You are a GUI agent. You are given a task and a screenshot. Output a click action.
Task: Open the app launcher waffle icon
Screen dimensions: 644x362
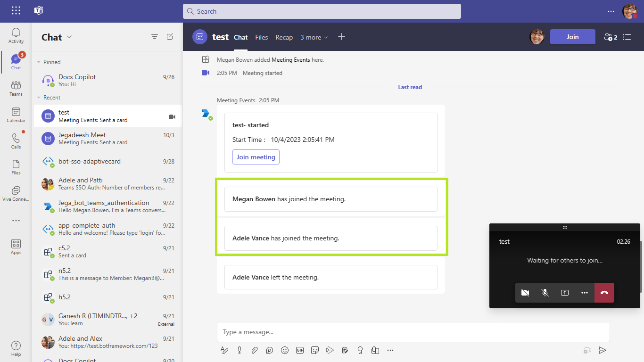tap(16, 11)
